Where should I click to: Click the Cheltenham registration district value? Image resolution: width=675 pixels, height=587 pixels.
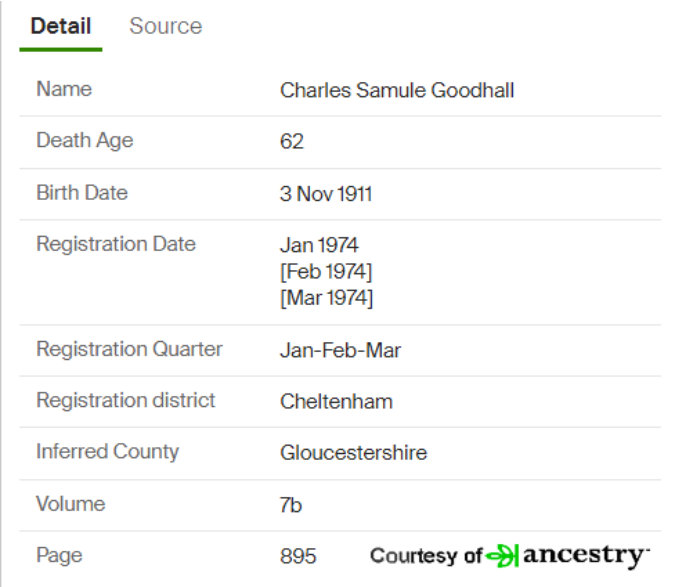(x=336, y=402)
